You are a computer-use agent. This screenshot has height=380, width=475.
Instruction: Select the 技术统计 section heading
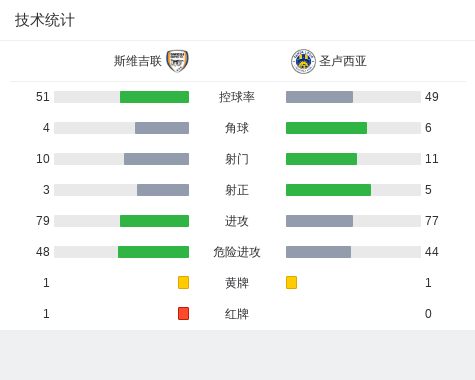pos(45,20)
